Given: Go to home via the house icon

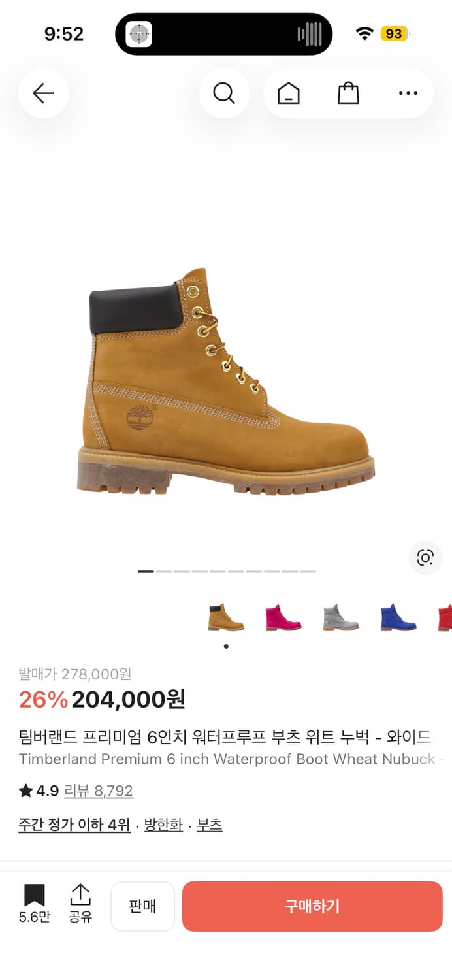Looking at the screenshot, I should click(288, 93).
